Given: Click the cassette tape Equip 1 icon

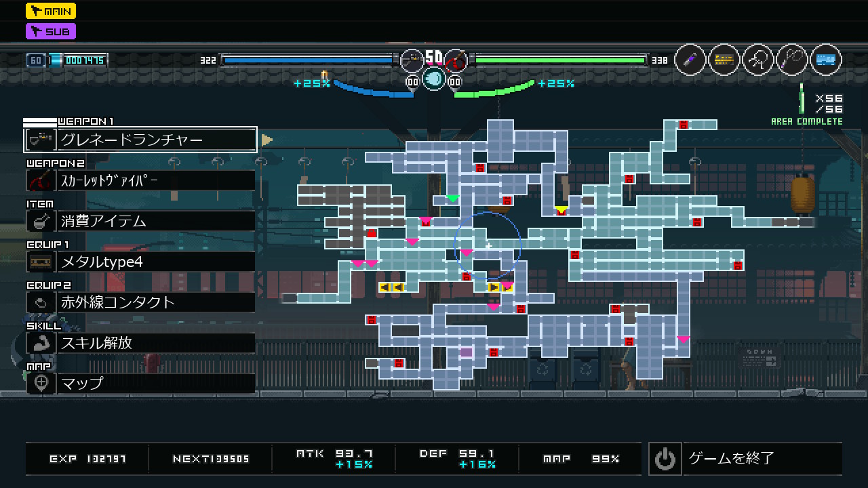Looking at the screenshot, I should tap(40, 262).
